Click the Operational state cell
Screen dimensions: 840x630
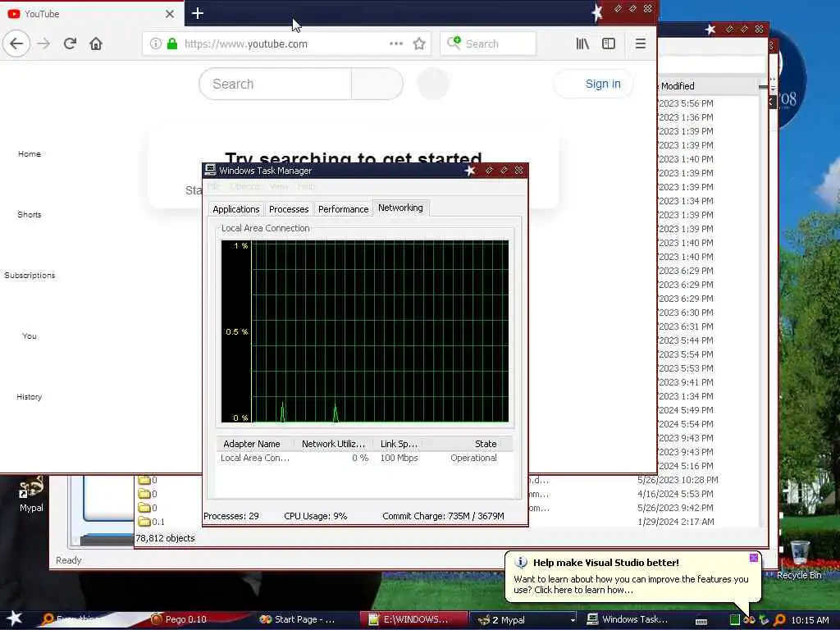[473, 458]
